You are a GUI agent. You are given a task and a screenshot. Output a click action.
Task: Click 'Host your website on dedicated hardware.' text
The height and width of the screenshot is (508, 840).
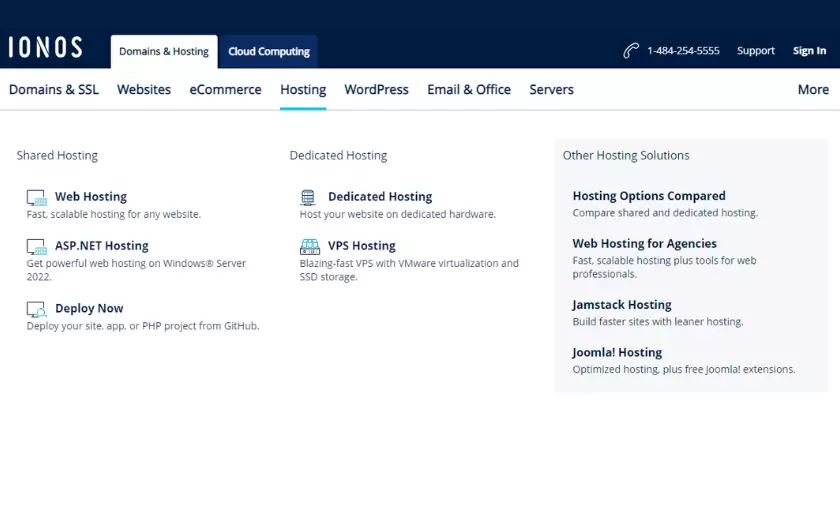pyautogui.click(x=398, y=214)
